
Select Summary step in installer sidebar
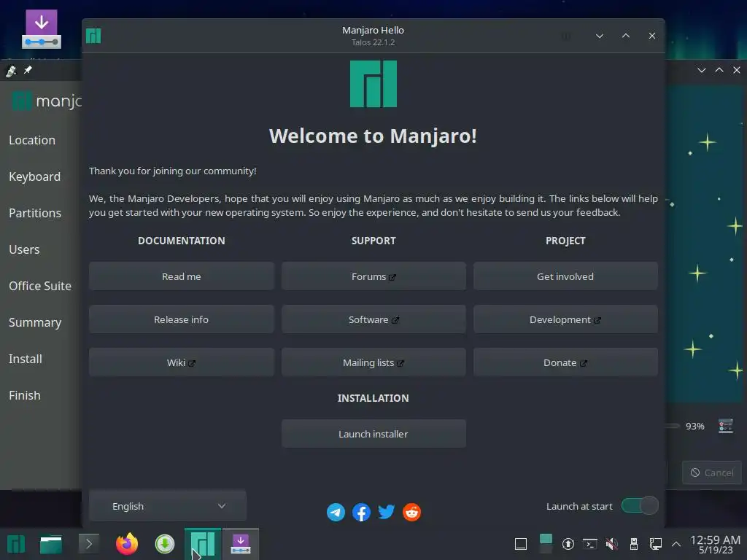[x=35, y=322]
